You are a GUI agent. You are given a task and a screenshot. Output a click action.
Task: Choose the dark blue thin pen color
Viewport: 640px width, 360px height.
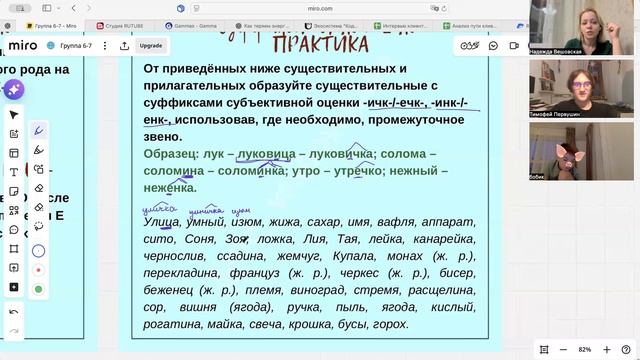click(x=38, y=251)
